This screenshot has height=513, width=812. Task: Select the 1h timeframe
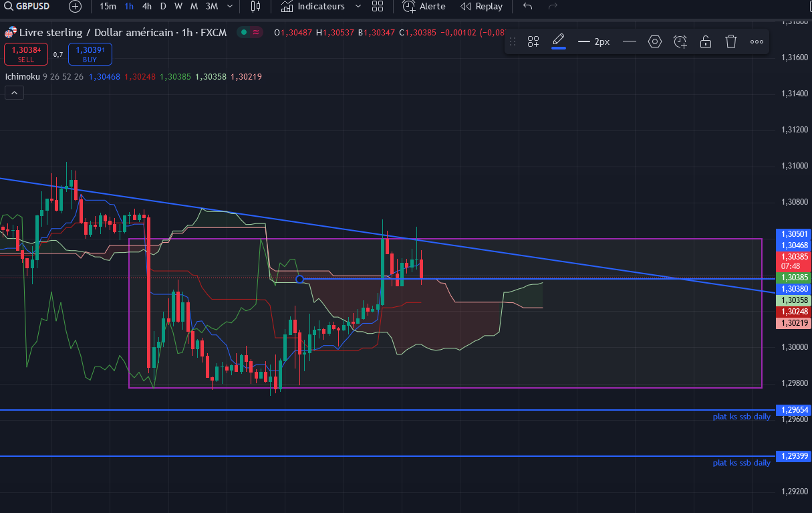click(x=129, y=6)
